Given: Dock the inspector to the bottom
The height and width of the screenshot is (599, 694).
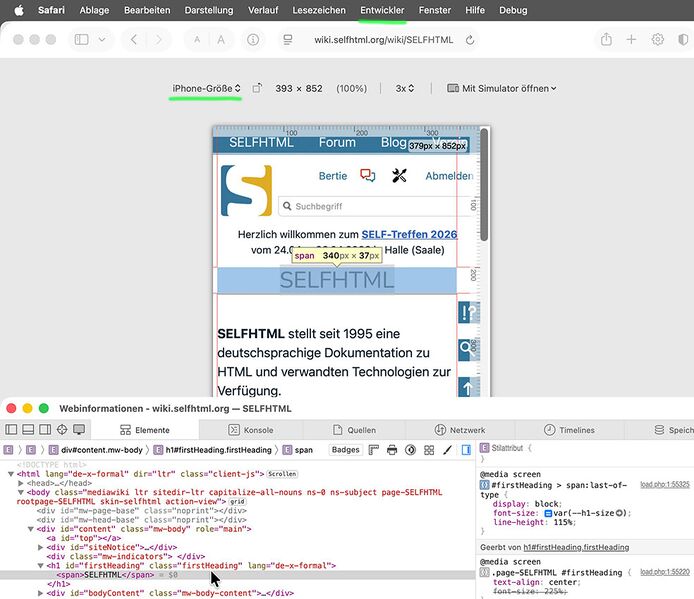Looking at the screenshot, I should [x=28, y=429].
